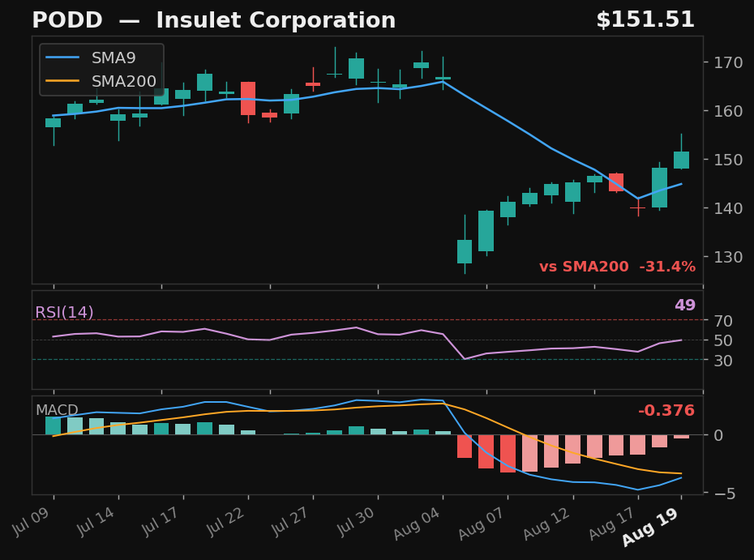Click the Jul 30 date label
The height and width of the screenshot is (560, 754).
(356, 522)
